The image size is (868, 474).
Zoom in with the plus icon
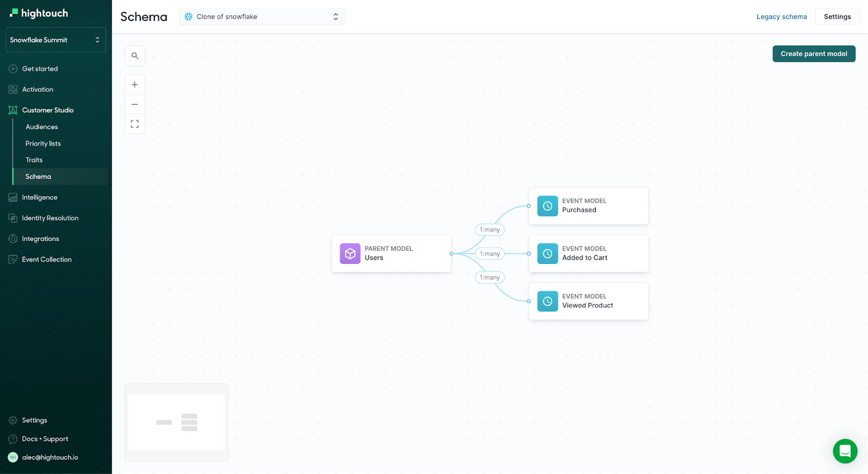click(135, 85)
